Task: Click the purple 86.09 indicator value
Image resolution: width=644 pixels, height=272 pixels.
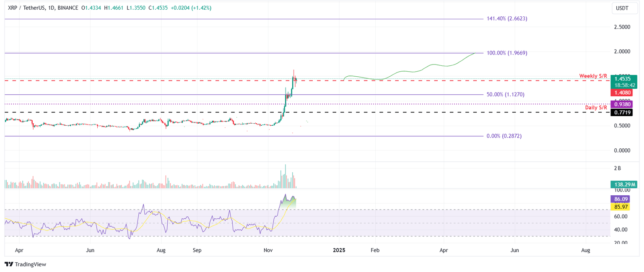Action: 621,199
